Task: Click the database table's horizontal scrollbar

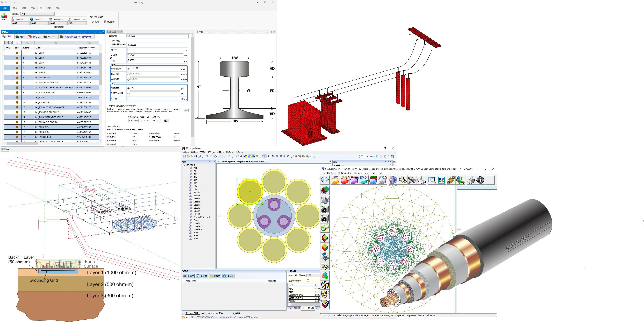Action: click(23, 143)
